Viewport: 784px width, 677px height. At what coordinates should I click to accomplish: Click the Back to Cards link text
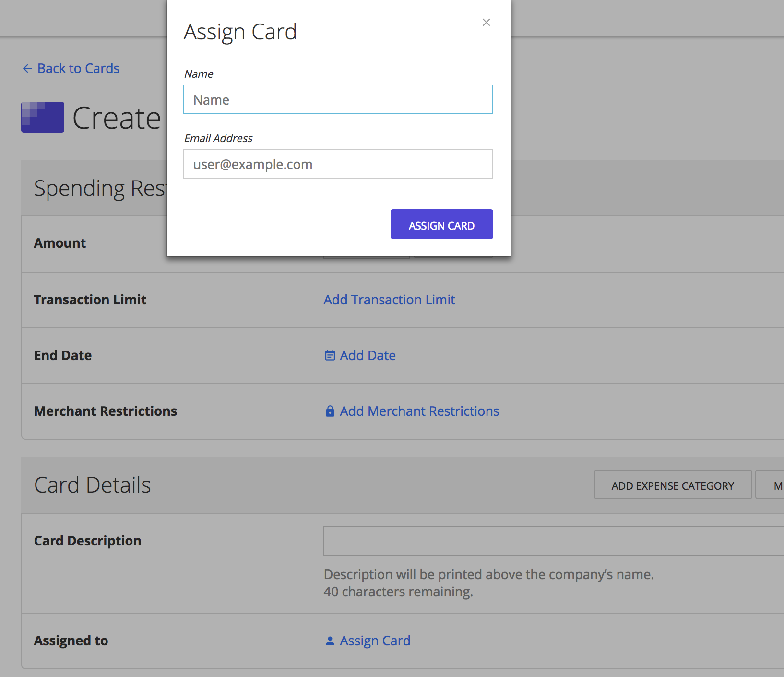point(78,69)
